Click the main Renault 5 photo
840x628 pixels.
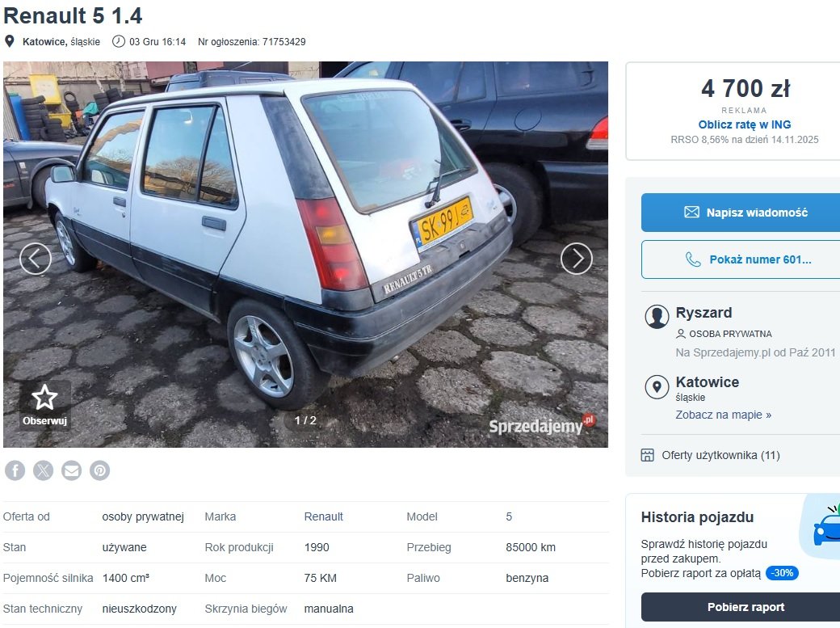305,255
